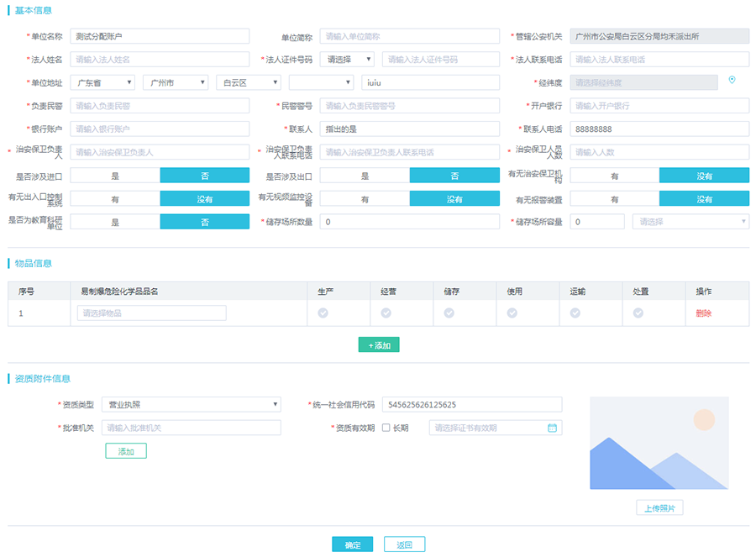Image resolution: width=756 pixels, height=557 pixels.
Task: Open the 广东省 province dropdown
Action: coord(103,82)
